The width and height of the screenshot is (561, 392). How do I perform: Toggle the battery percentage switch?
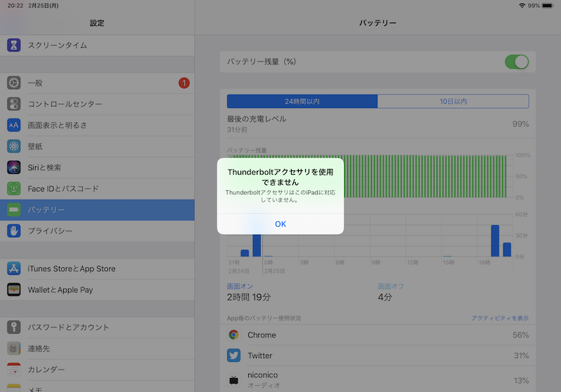[517, 62]
